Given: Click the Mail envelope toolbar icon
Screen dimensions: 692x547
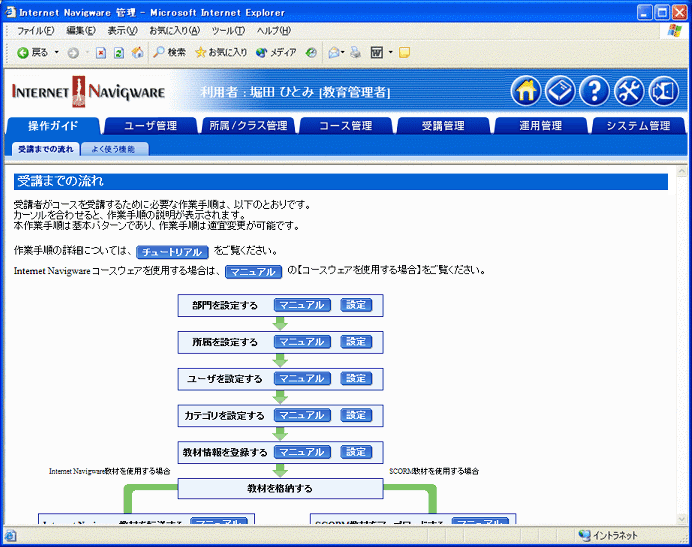Looking at the screenshot, I should coord(334,53).
